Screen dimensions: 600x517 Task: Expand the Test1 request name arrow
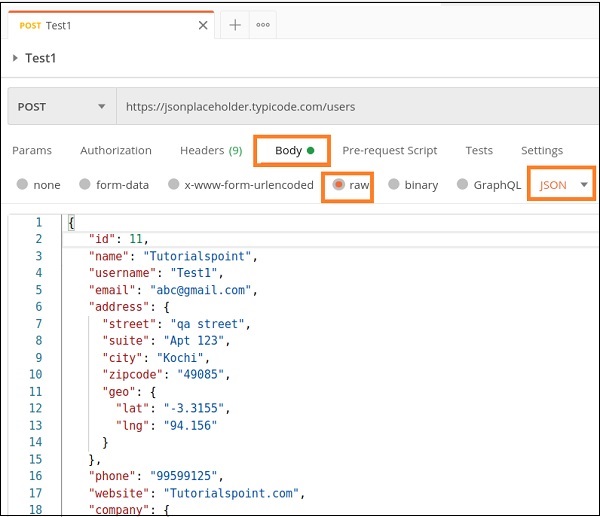click(x=15, y=58)
